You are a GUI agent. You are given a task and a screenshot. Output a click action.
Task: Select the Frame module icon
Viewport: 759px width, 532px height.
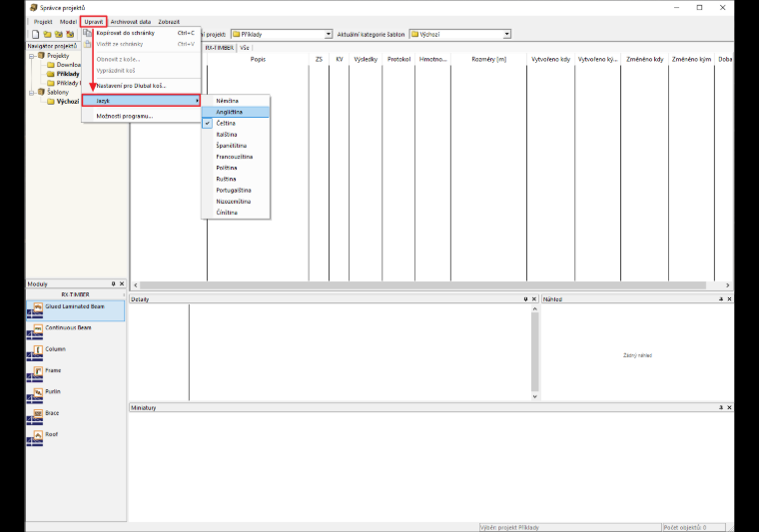pos(35,374)
